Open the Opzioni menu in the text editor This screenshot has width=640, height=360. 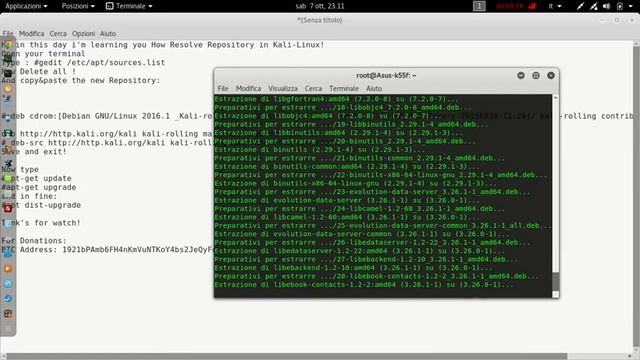[x=83, y=33]
